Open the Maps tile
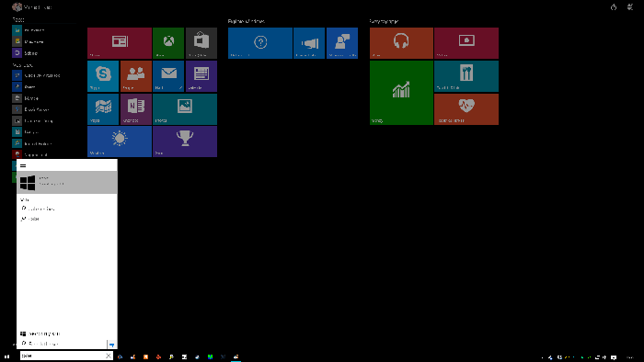The height and width of the screenshot is (362, 644). click(x=103, y=109)
